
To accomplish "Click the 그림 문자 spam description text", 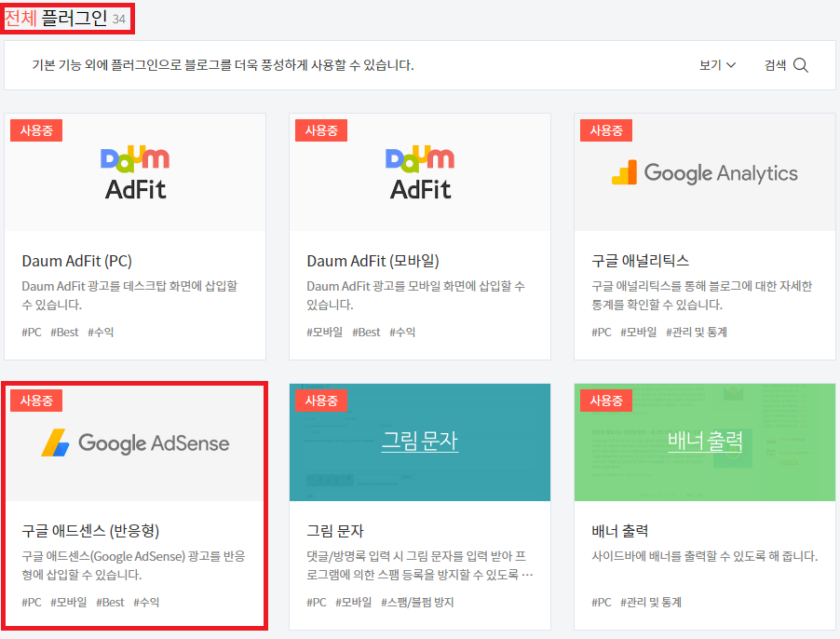I will pos(420,565).
